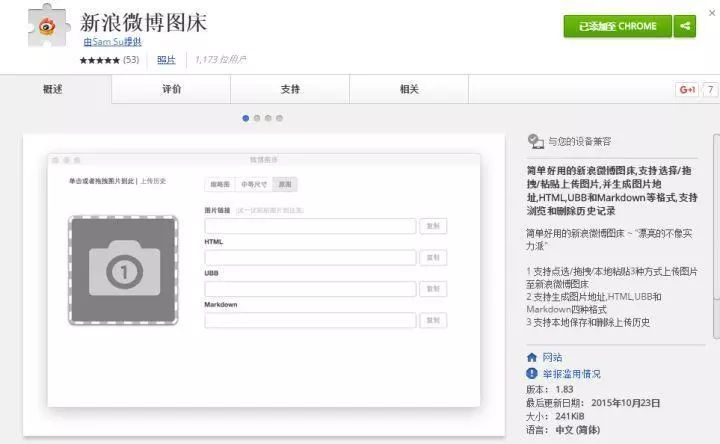
Task: Close the extension detail dialog
Action: (x=713, y=6)
